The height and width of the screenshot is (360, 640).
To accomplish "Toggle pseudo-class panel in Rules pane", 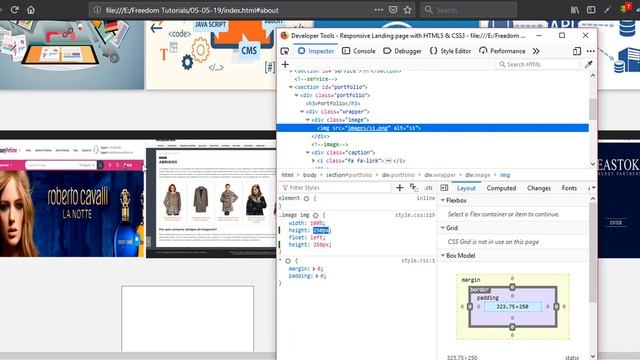I will click(414, 187).
